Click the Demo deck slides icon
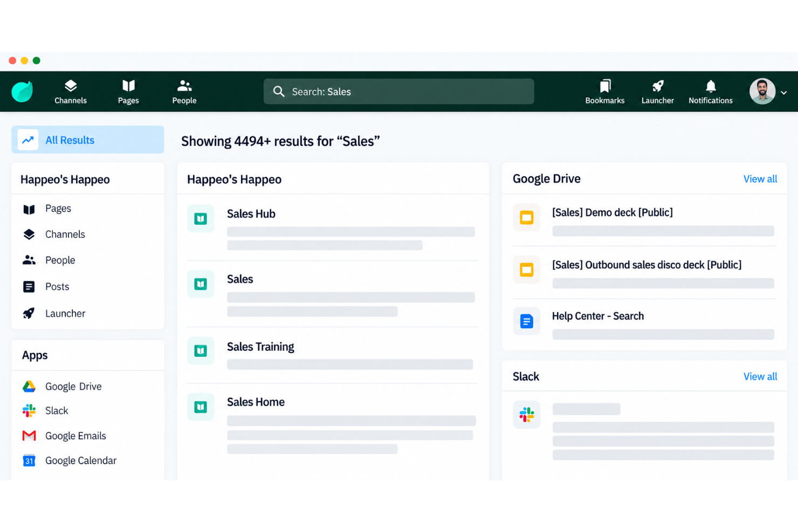Screen dimensions: 798x532 [x=526, y=217]
